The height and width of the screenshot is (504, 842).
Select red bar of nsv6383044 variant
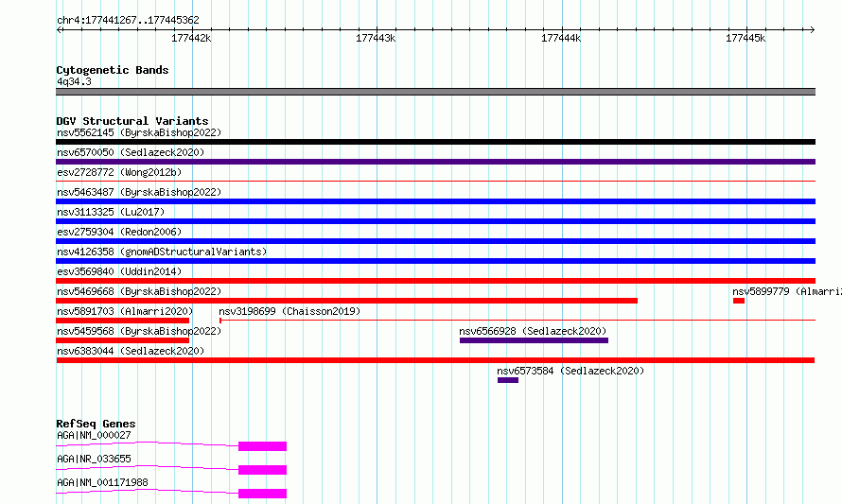click(435, 360)
